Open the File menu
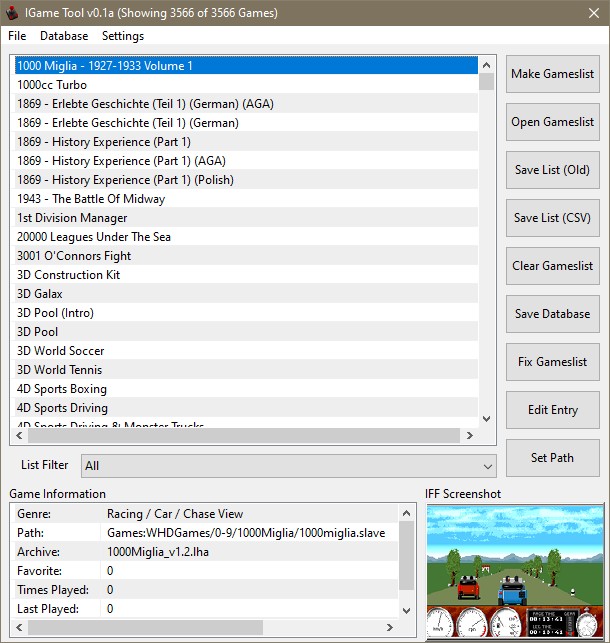 pos(17,36)
